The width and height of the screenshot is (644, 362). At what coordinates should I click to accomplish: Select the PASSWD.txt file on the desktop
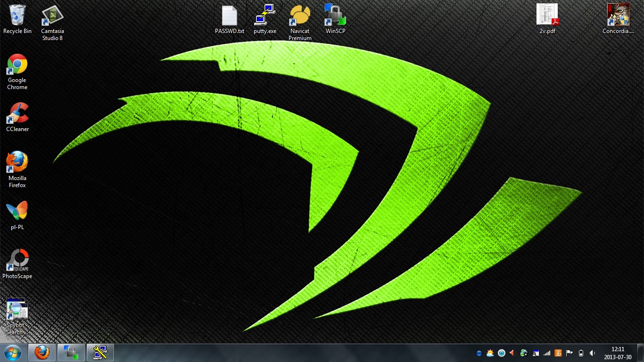point(230,19)
